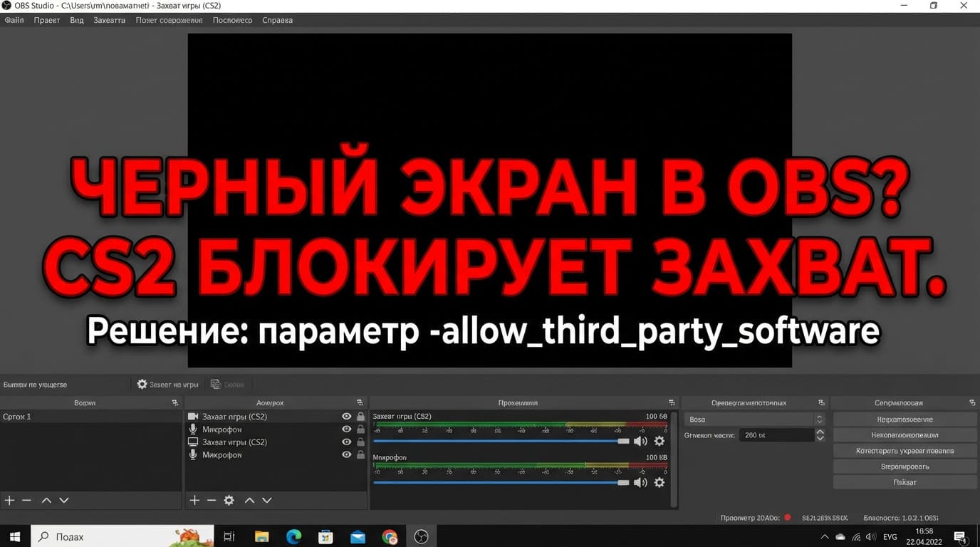
Task: Open the Файл menu
Action: pos(14,20)
